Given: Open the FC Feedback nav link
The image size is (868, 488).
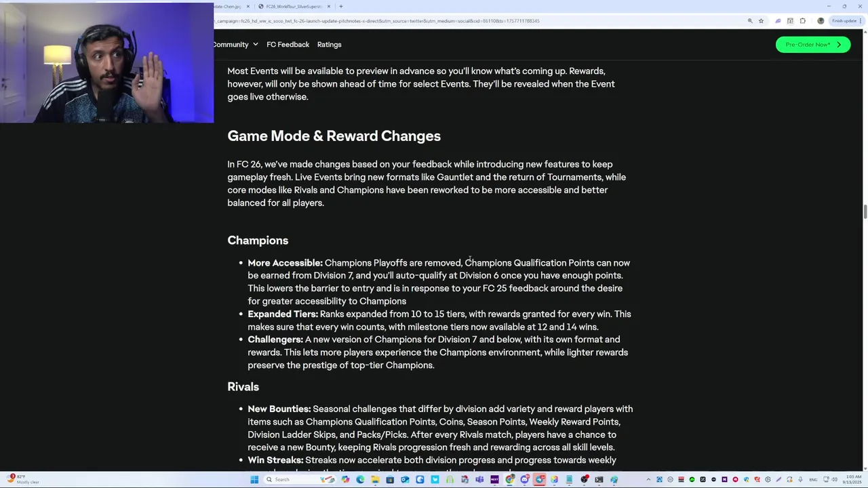Looking at the screenshot, I should click(x=288, y=45).
